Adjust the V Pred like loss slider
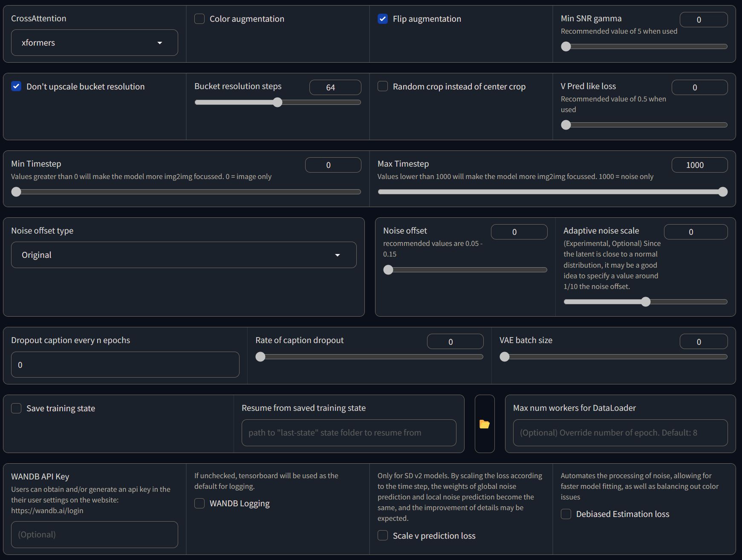The width and height of the screenshot is (742, 560). click(x=644, y=125)
